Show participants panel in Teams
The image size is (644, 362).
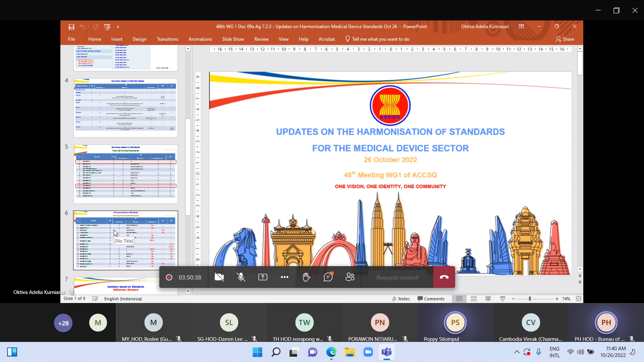click(x=350, y=277)
